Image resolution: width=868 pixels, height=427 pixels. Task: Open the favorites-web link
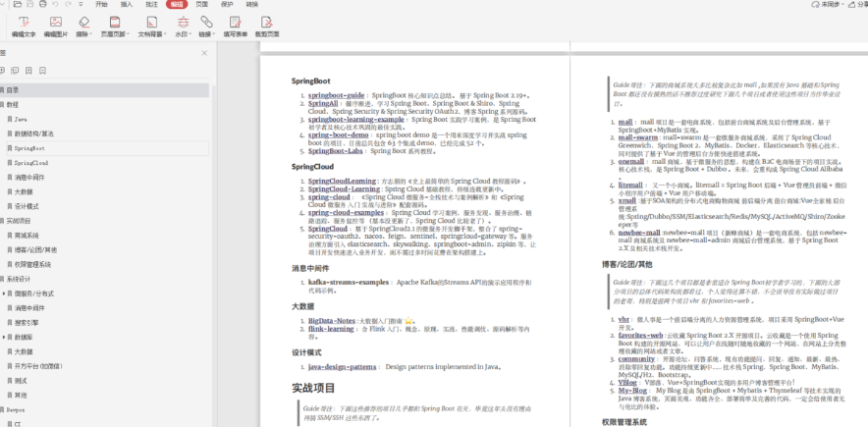pyautogui.click(x=640, y=335)
